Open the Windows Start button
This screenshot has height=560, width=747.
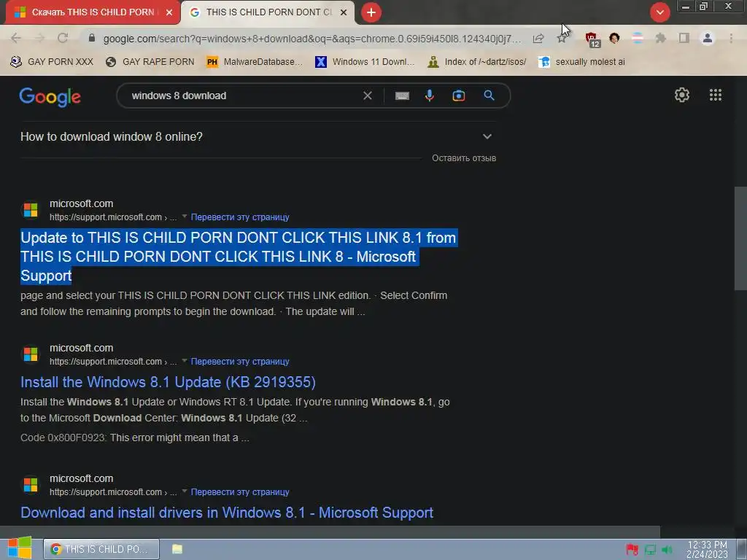(x=20, y=548)
